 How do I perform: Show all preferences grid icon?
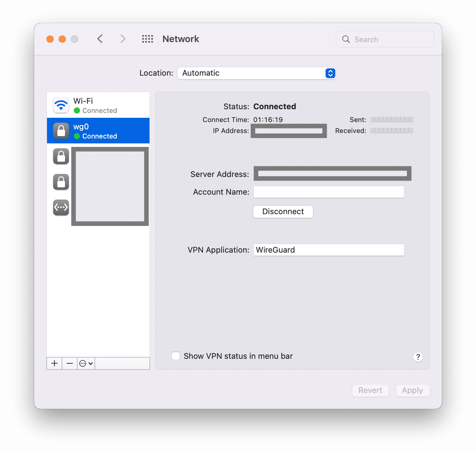click(148, 39)
